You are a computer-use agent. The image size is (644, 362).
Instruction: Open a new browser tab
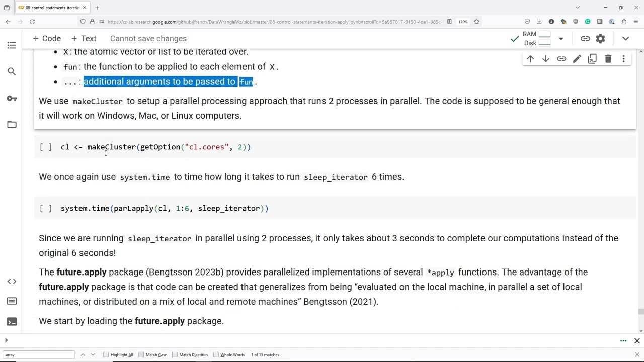coord(97,8)
